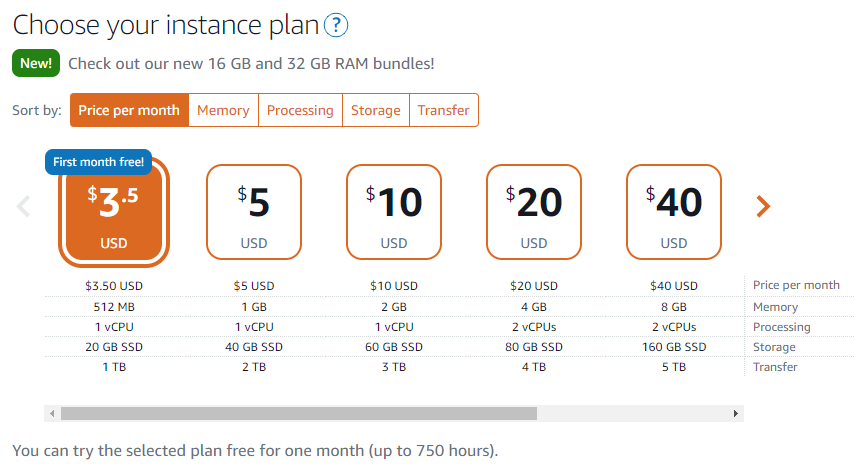Click the horizontal scrollbar thumb

299,413
